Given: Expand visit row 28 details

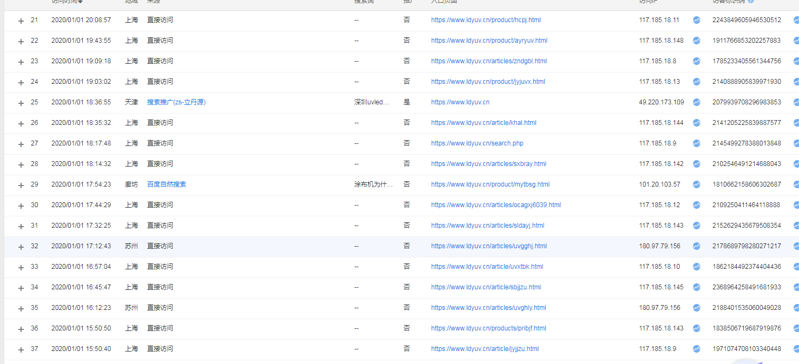Looking at the screenshot, I should click(x=21, y=165).
